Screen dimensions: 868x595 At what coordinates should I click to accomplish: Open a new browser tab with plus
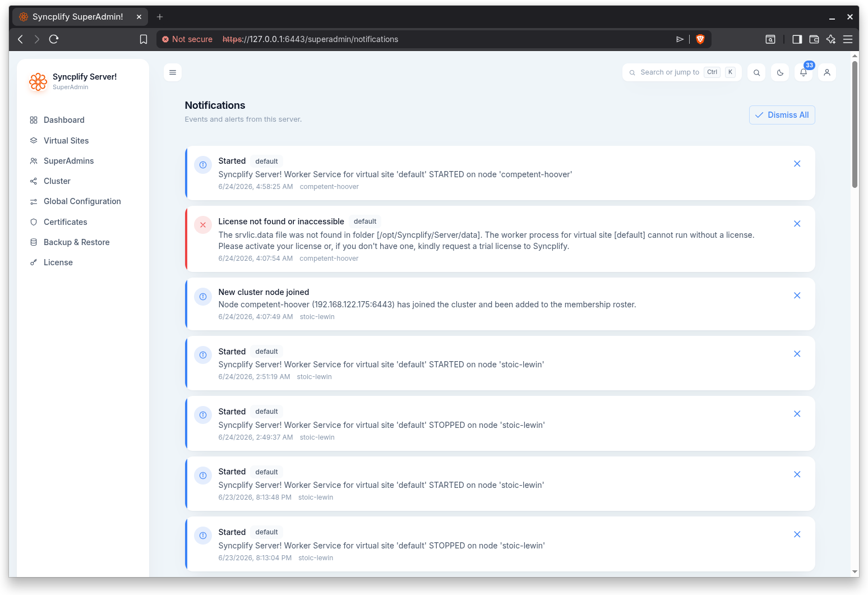(x=160, y=17)
